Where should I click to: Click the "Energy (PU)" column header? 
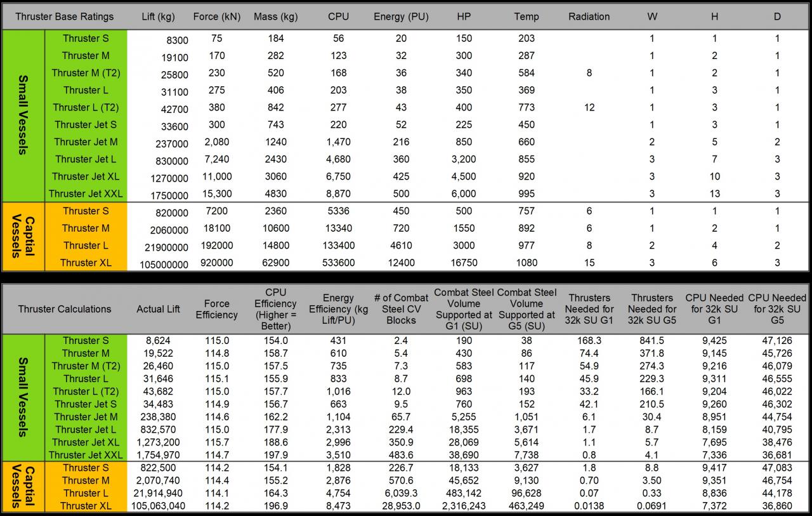click(401, 17)
